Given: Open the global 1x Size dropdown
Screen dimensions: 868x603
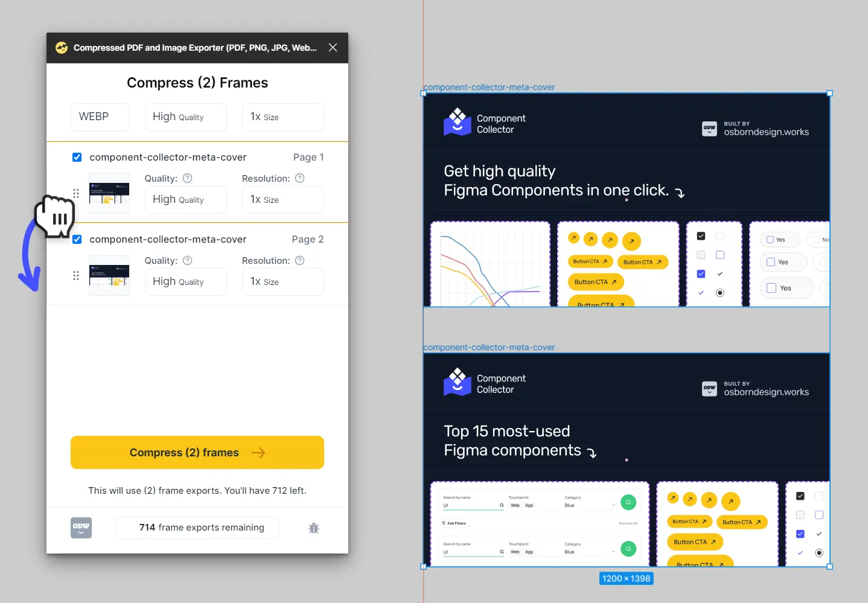Looking at the screenshot, I should click(x=282, y=117).
